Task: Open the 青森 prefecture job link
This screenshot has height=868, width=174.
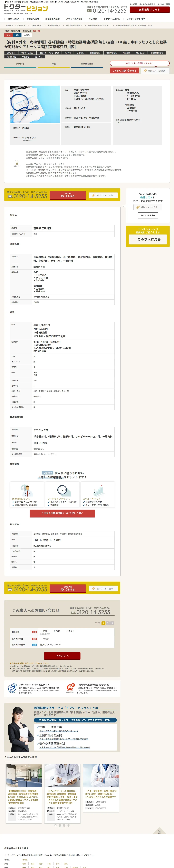Action: (24, 864)
